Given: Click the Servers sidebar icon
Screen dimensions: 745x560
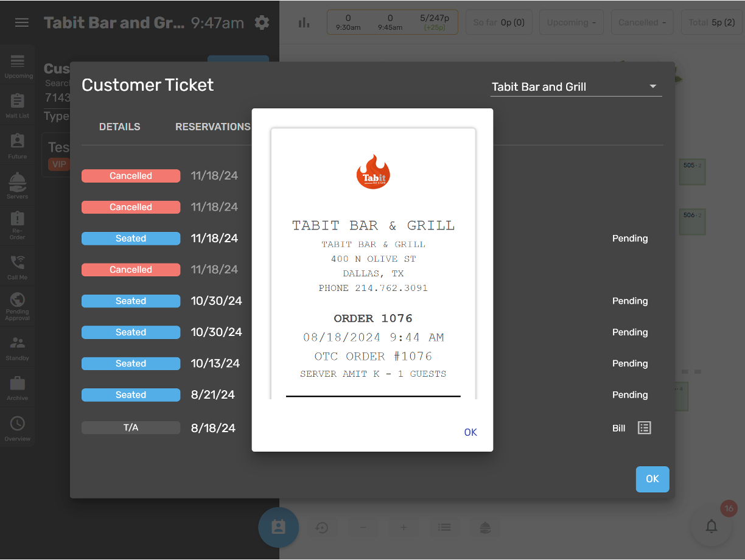Looking at the screenshot, I should (17, 186).
